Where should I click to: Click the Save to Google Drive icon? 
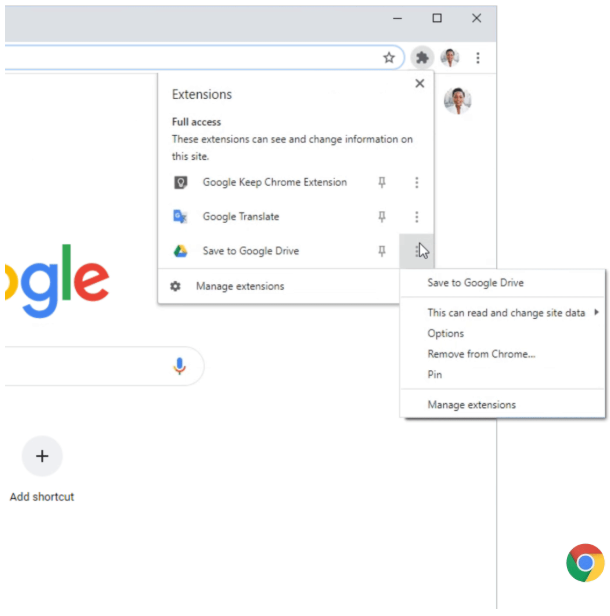click(x=180, y=251)
